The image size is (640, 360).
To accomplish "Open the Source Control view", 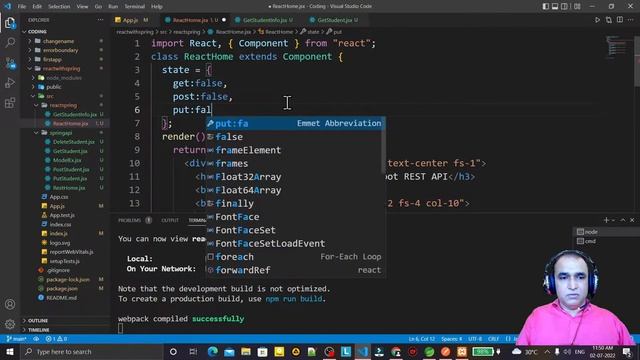I will coord(10,63).
